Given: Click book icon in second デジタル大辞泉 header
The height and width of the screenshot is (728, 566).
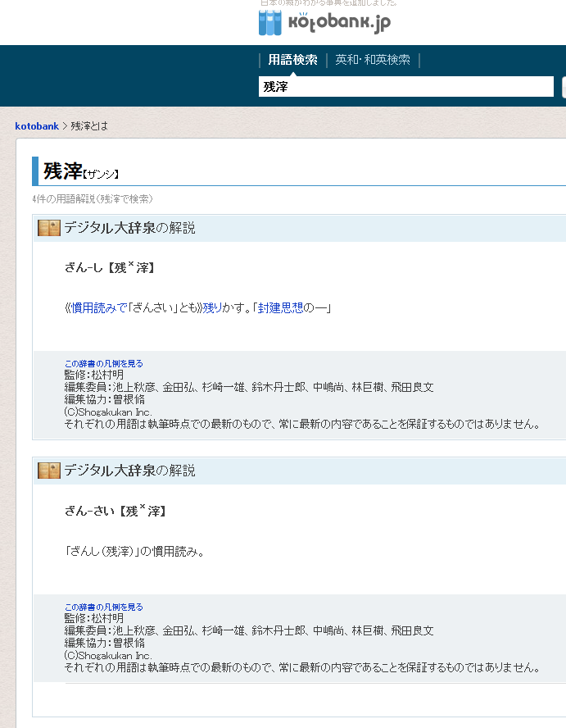Looking at the screenshot, I should click(x=49, y=471).
